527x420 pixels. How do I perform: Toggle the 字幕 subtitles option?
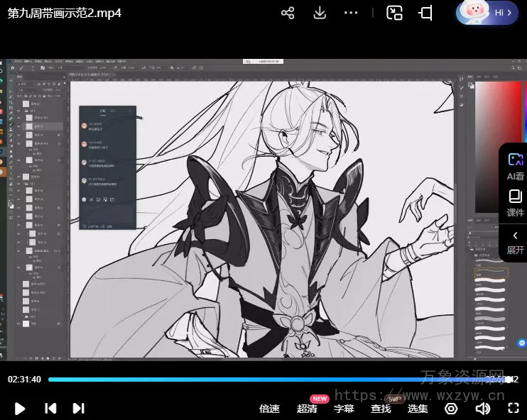(x=344, y=409)
